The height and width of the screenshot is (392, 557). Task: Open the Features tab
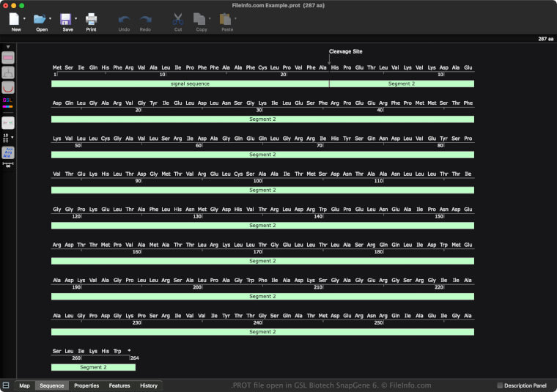click(x=119, y=385)
